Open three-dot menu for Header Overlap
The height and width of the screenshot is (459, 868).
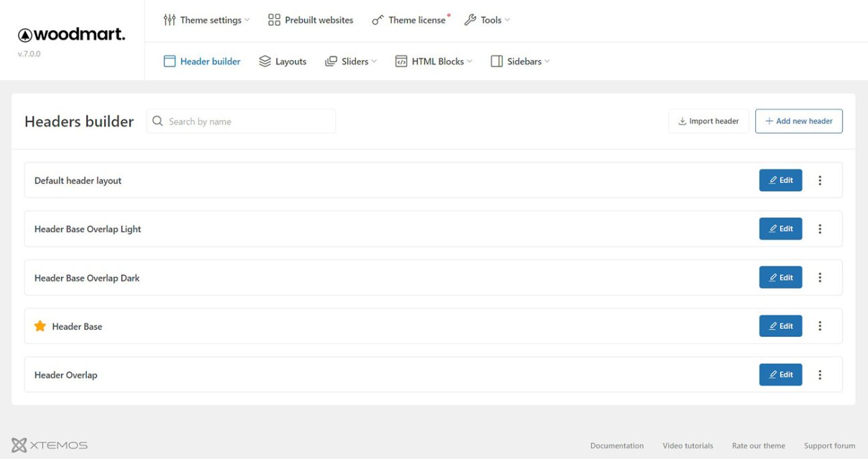(x=820, y=375)
